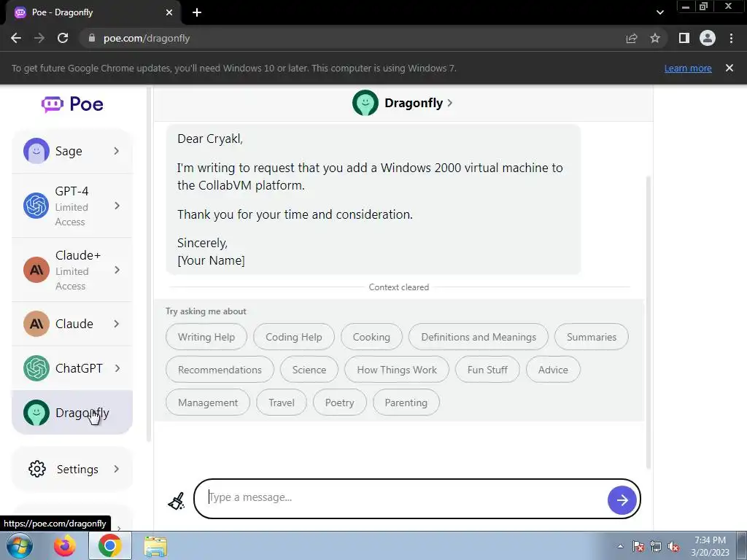The height and width of the screenshot is (560, 747).
Task: Click the muted volume tray icon
Action: click(x=673, y=547)
